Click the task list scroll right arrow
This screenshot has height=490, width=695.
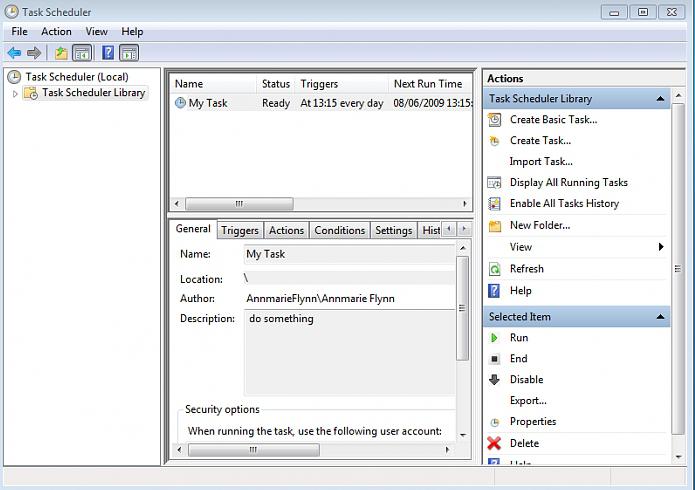(x=465, y=204)
